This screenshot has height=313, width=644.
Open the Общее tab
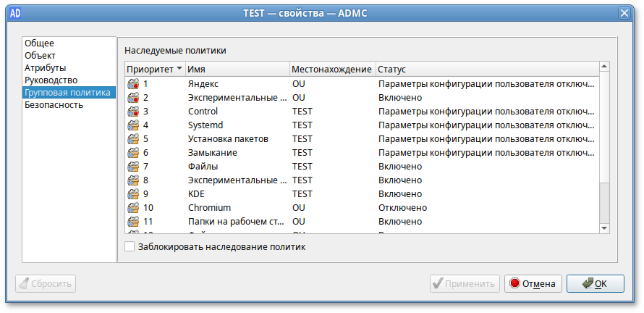tap(69, 43)
